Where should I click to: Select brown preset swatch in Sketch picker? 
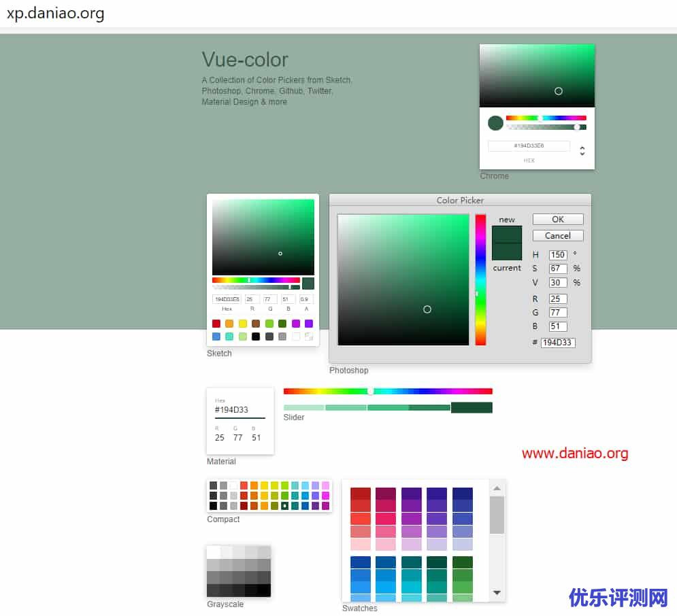click(x=256, y=324)
